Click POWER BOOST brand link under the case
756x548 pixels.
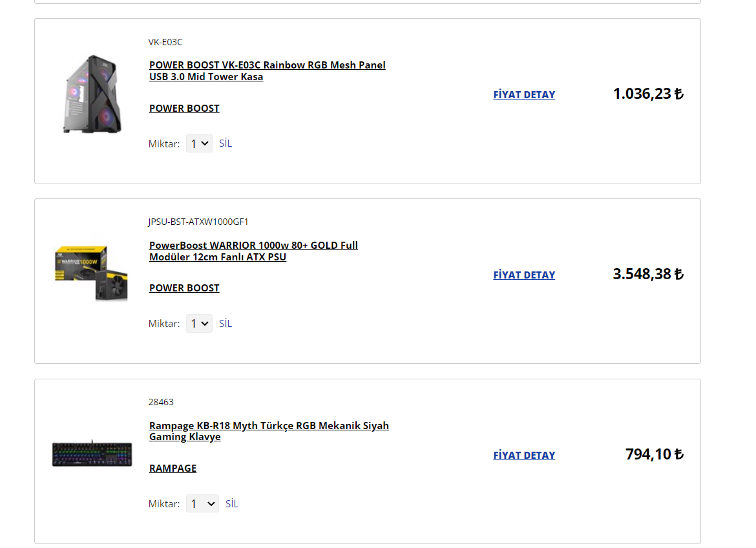[x=184, y=108]
